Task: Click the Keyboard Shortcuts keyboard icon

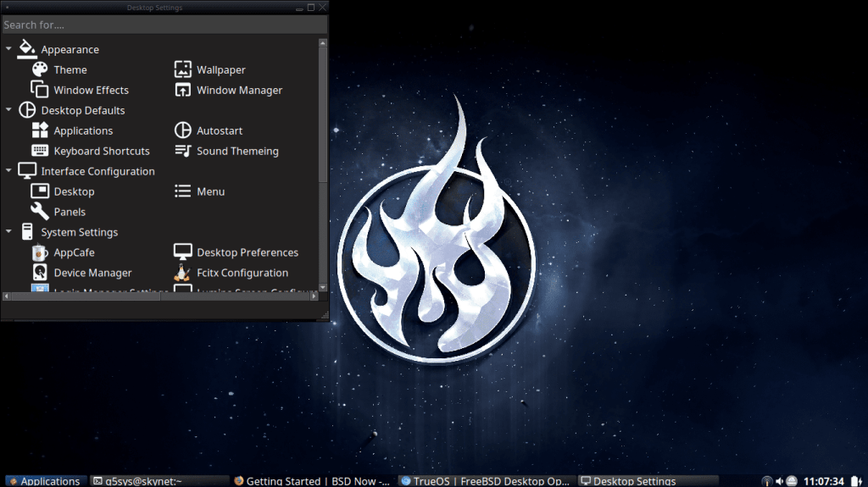Action: [x=39, y=150]
